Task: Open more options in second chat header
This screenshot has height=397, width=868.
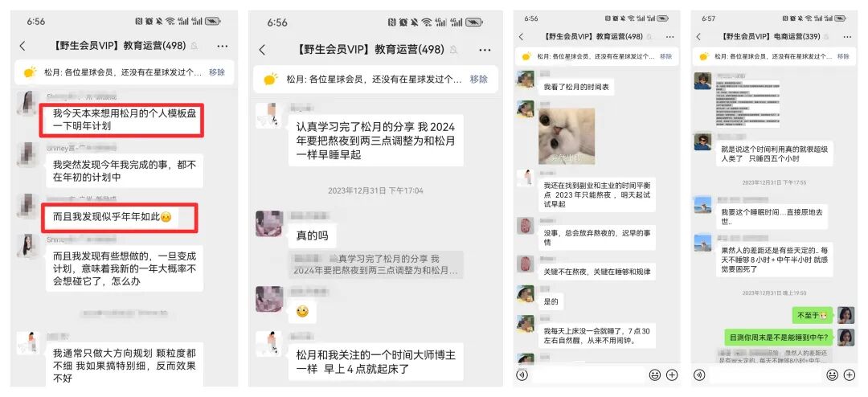Action: click(485, 50)
